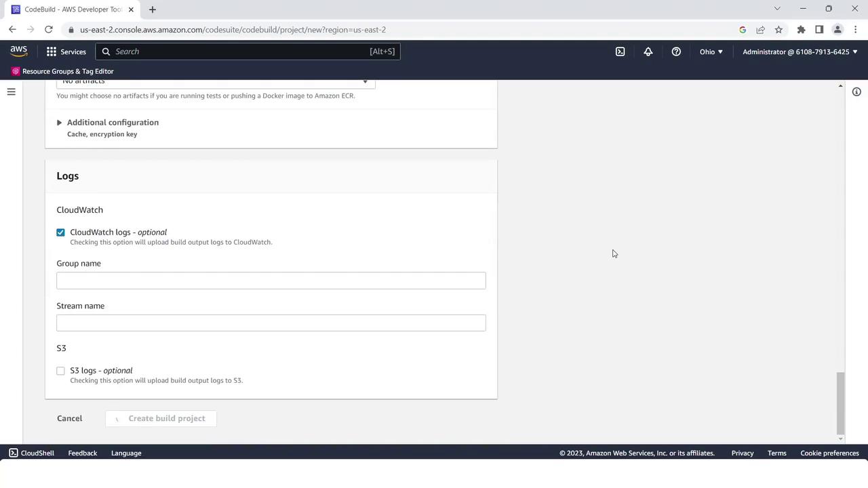868x488 pixels.
Task: Click Create build project button
Action: [161, 418]
